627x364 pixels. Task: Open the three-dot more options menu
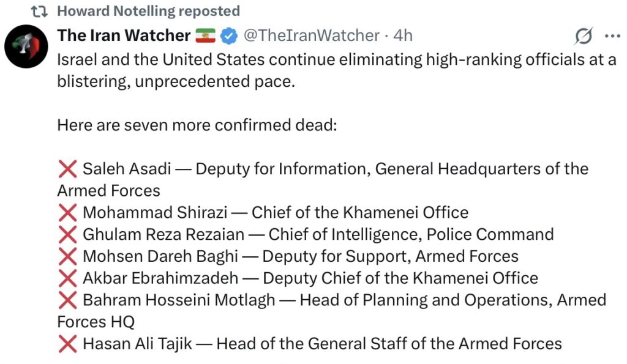[x=612, y=36]
